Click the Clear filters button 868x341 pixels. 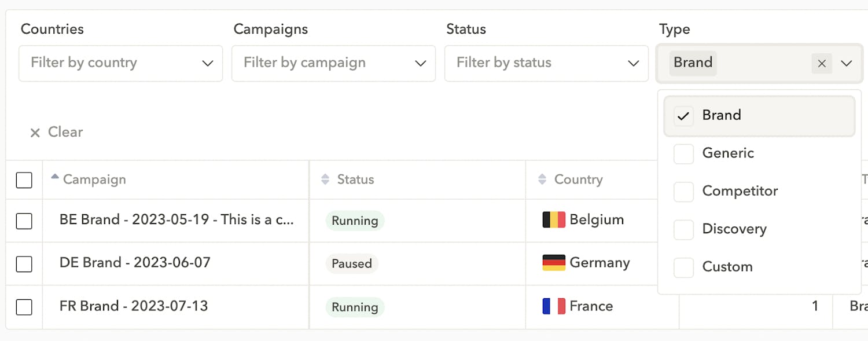point(65,132)
